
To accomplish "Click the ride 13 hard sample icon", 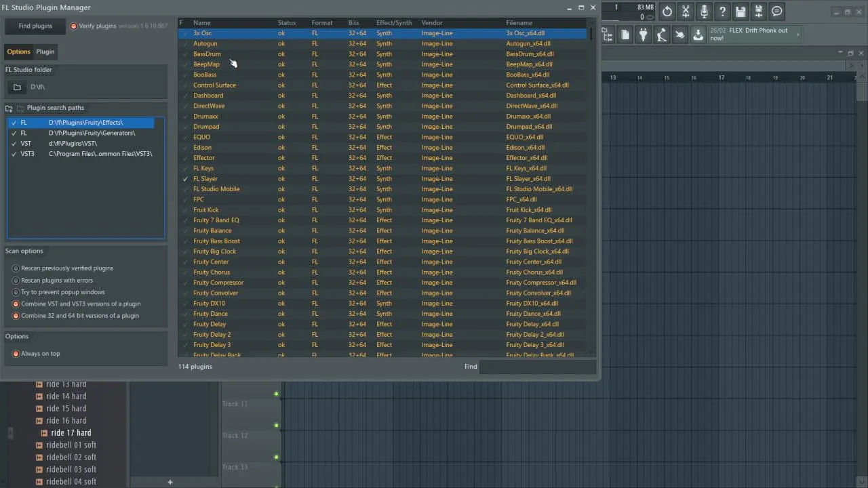I will 39,384.
